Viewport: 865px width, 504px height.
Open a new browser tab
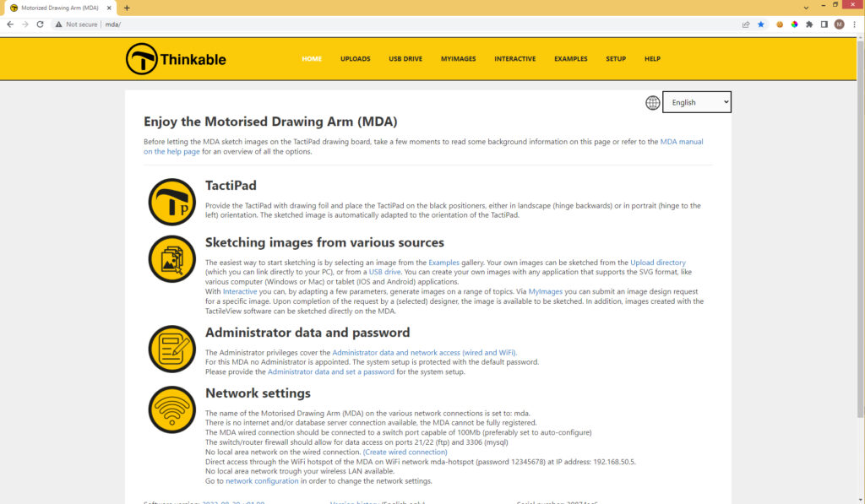pyautogui.click(x=127, y=8)
